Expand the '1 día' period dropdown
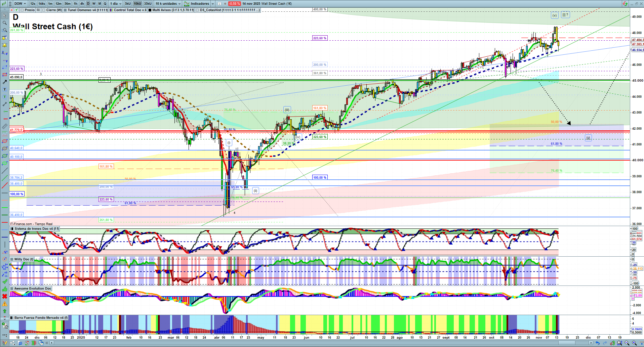 pyautogui.click(x=116, y=4)
